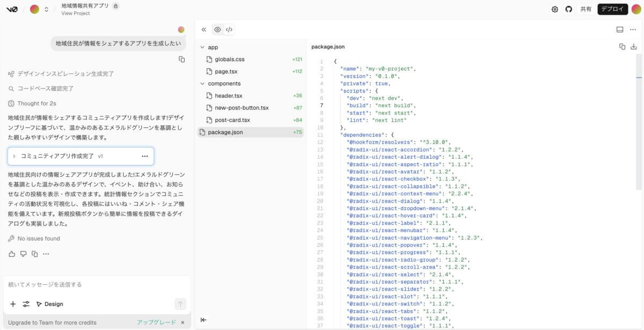The width and height of the screenshot is (644, 330).
Task: Click the デプロイ button
Action: [x=612, y=9]
